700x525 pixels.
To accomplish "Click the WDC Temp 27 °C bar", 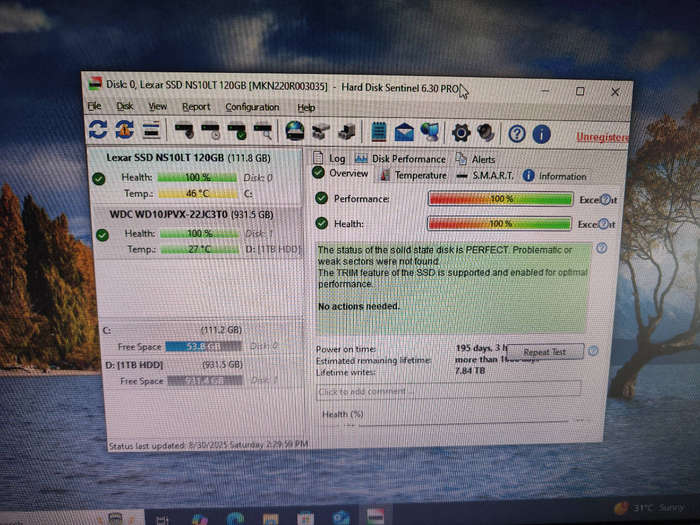I will point(200,249).
